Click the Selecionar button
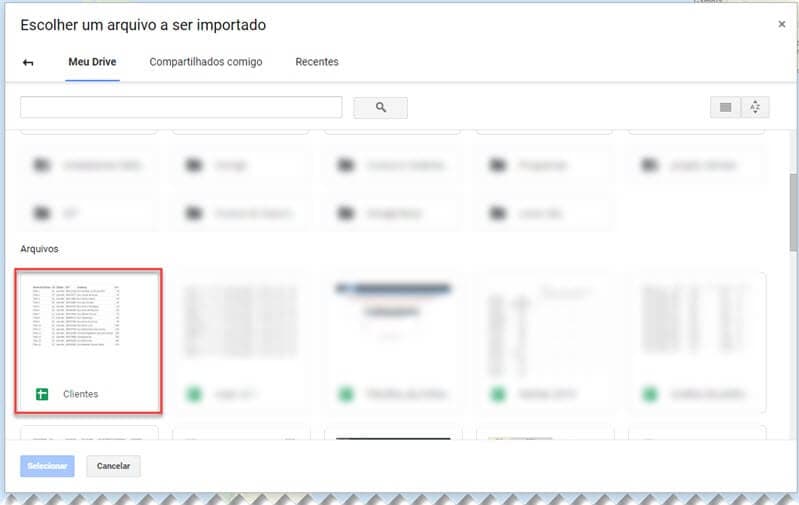Image resolution: width=799 pixels, height=505 pixels. (x=47, y=466)
